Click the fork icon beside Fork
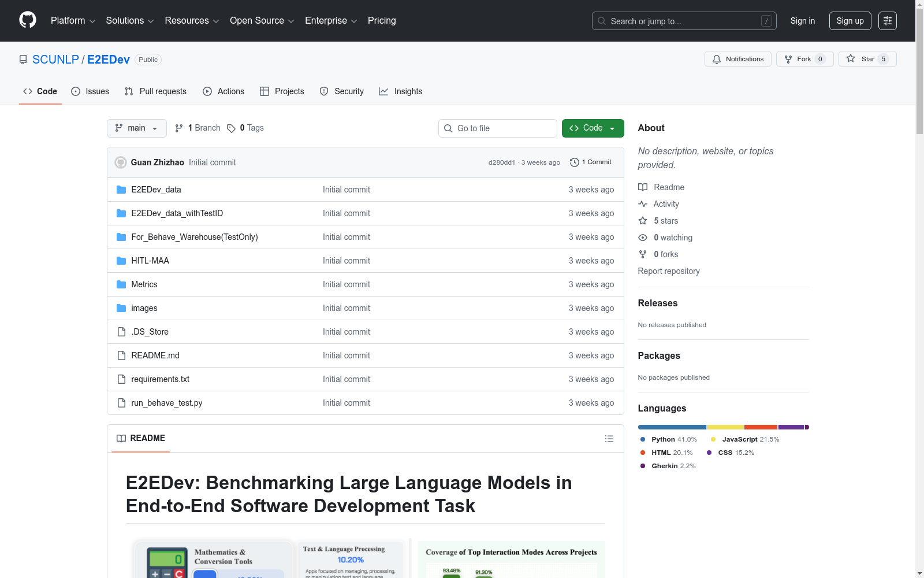 pyautogui.click(x=788, y=60)
